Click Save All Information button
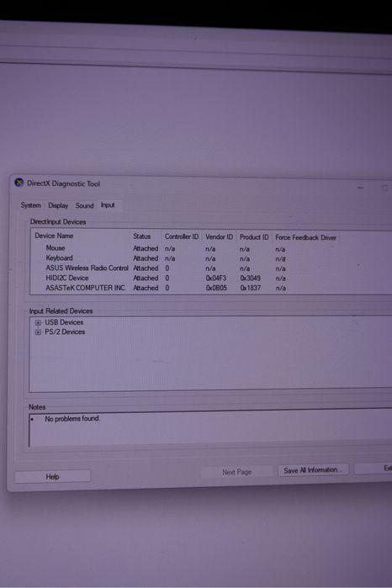The image size is (392, 588). click(x=313, y=470)
